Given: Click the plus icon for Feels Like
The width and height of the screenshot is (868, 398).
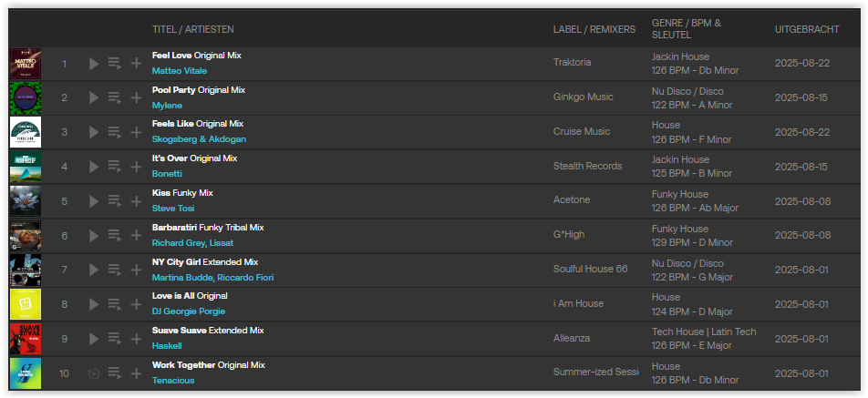Looking at the screenshot, I should tap(136, 132).
